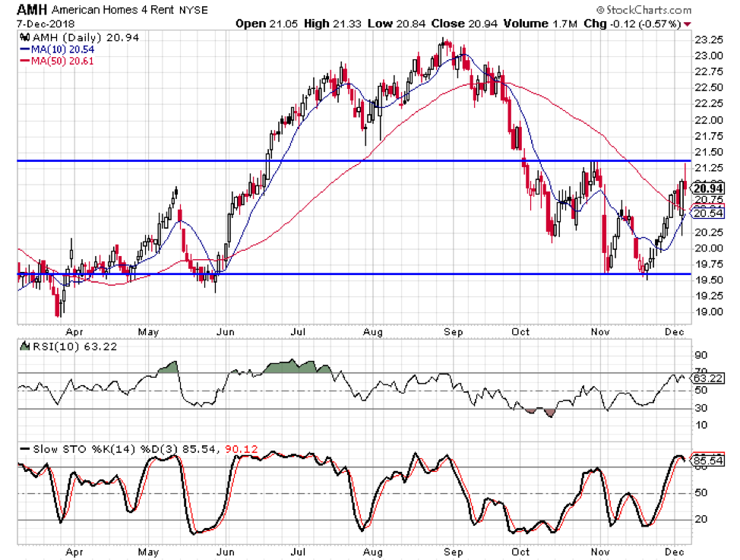The image size is (740, 560).
Task: Click the Dec label under the price chart
Action: coord(675,332)
